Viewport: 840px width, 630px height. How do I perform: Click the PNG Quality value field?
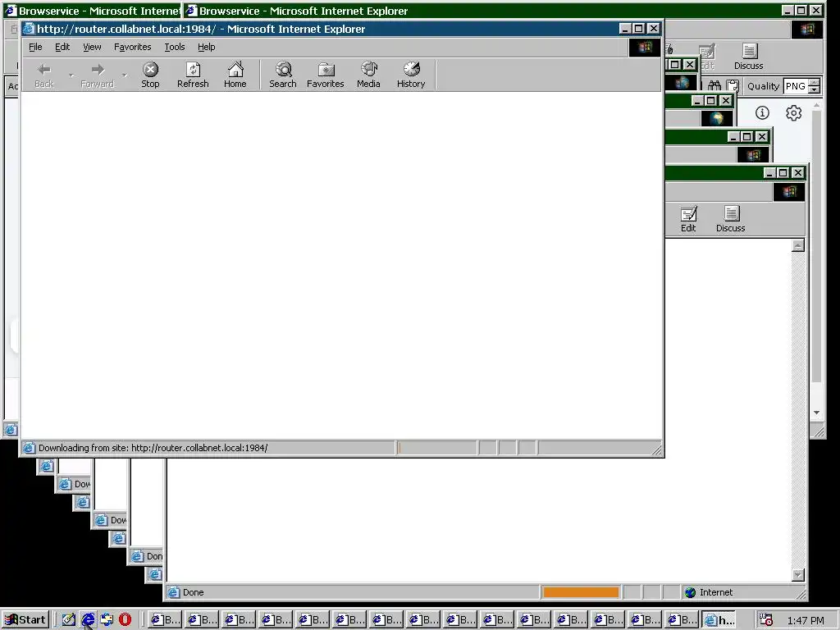(x=796, y=85)
